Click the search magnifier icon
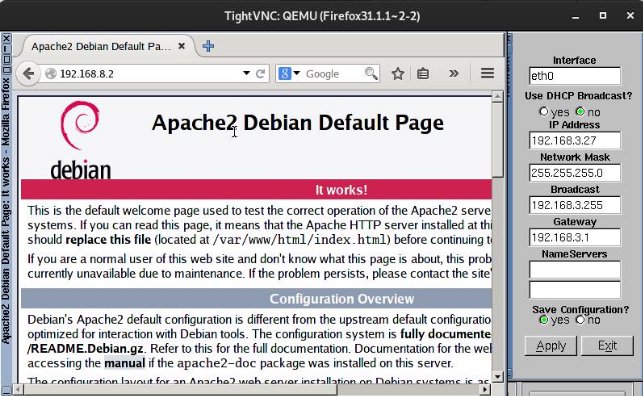 click(371, 74)
